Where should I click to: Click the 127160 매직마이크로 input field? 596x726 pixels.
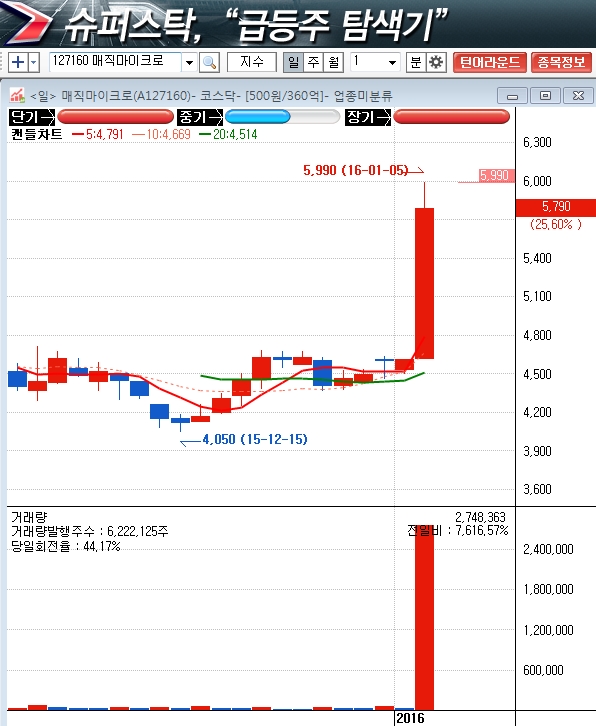(x=115, y=62)
